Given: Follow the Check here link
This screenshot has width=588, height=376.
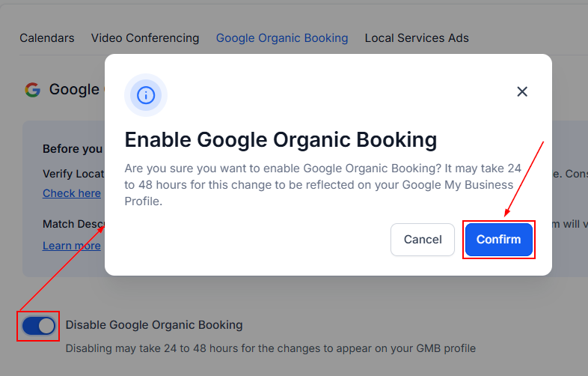Looking at the screenshot, I should tap(72, 193).
